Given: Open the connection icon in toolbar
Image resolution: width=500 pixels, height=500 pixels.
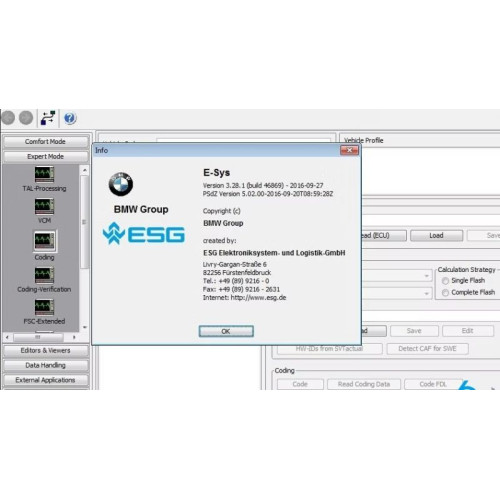Looking at the screenshot, I should 48,118.
